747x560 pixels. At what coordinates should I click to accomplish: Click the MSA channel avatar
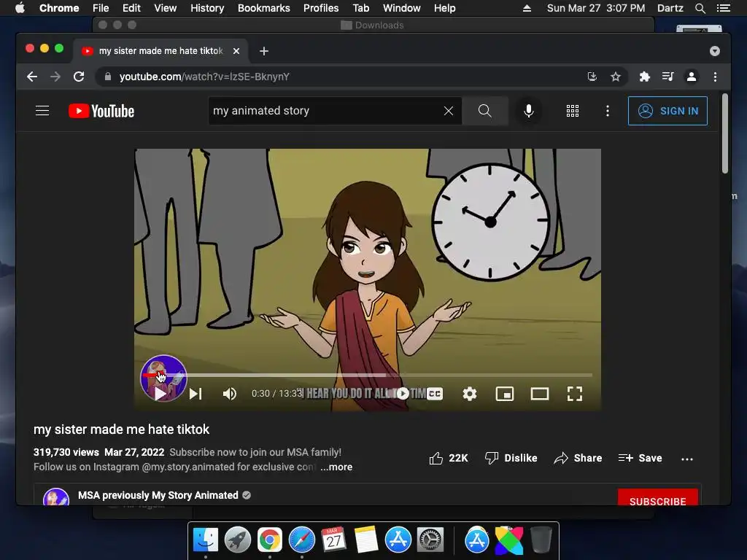56,497
